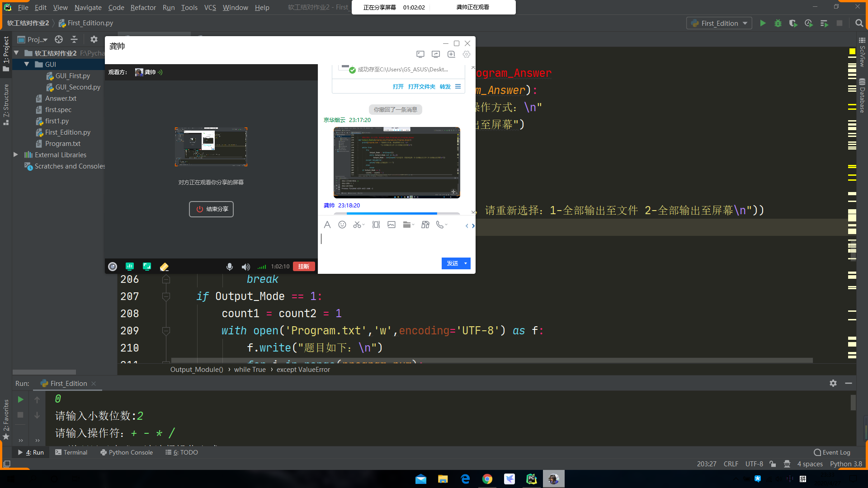Click the 结束分享 end sharing button
The width and height of the screenshot is (868, 488).
[211, 209]
